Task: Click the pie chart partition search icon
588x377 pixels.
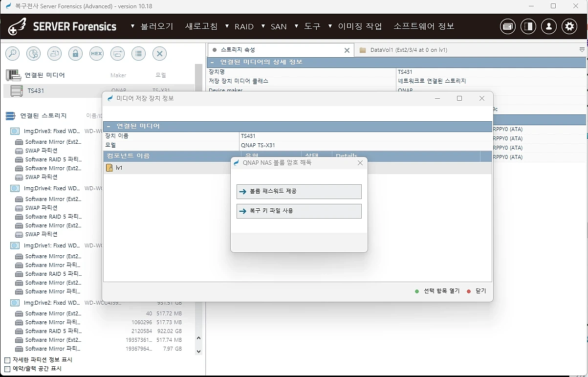Action: pos(33,54)
